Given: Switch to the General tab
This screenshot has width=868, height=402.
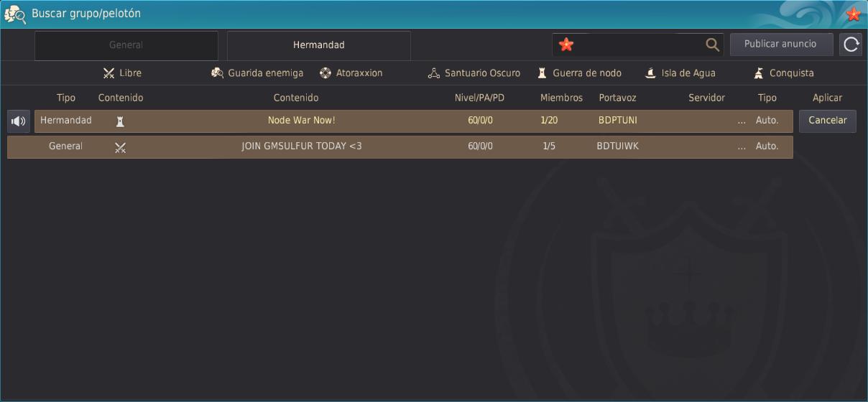Looking at the screenshot, I should pyautogui.click(x=126, y=45).
